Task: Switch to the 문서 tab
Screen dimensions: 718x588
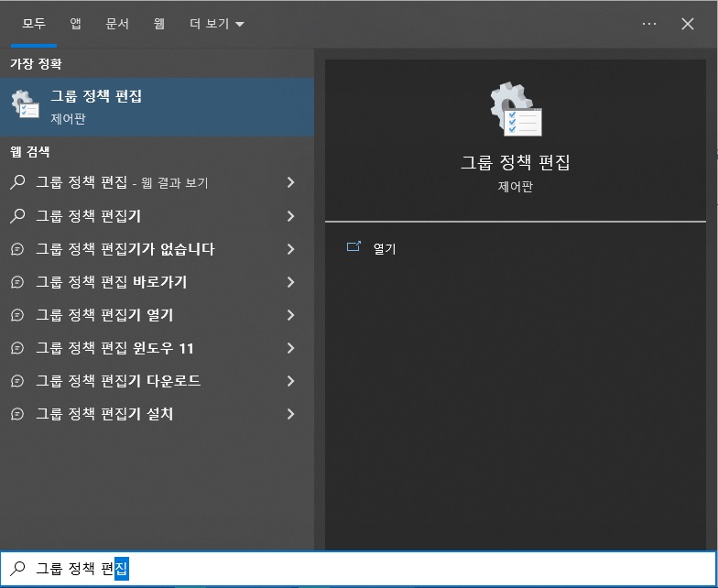Action: tap(117, 24)
